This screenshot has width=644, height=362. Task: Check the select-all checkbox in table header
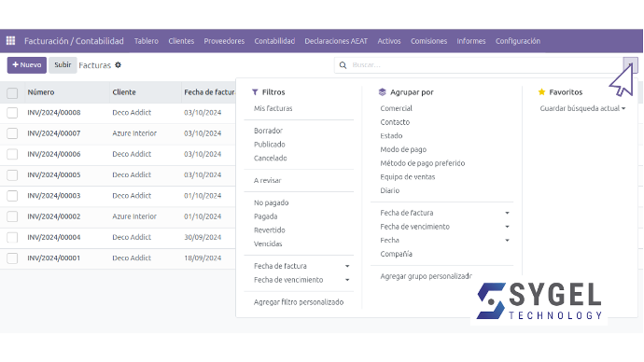tap(12, 93)
